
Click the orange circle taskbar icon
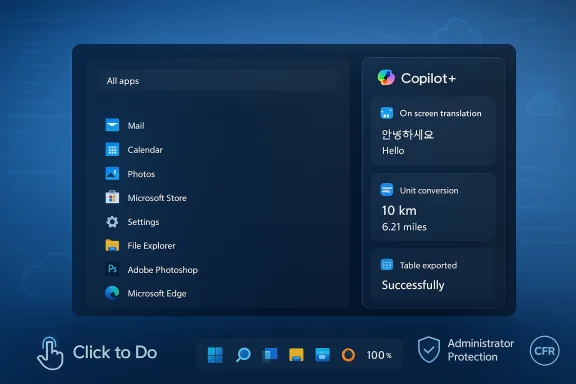[348, 355]
